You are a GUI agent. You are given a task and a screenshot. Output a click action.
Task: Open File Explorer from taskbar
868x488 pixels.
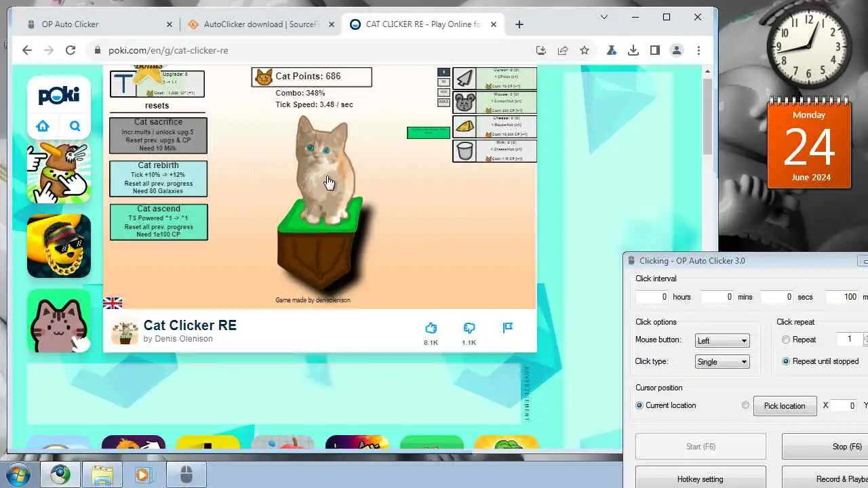[x=102, y=474]
